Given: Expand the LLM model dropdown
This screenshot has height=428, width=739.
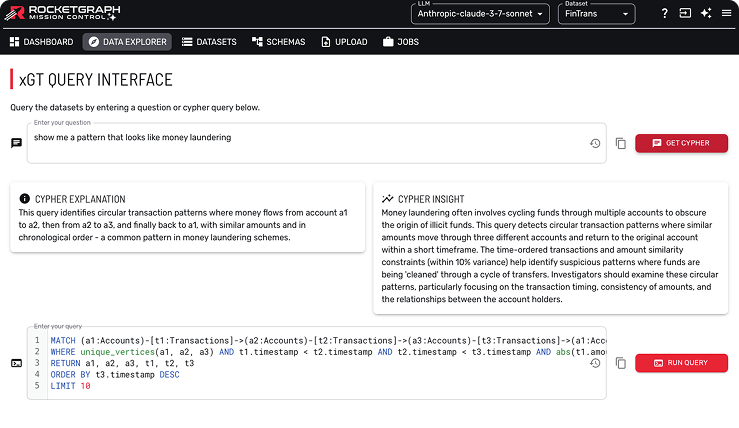Looking at the screenshot, I should [480, 14].
